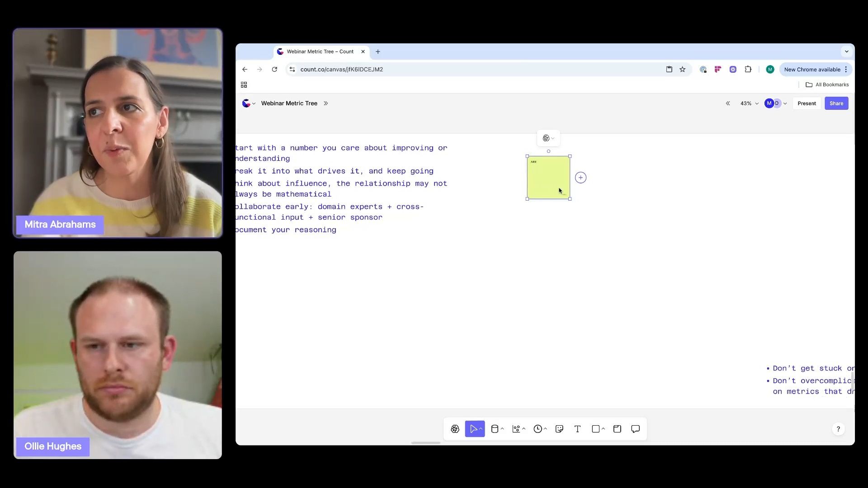868x488 pixels.
Task: Click the Present button
Action: tap(807, 103)
